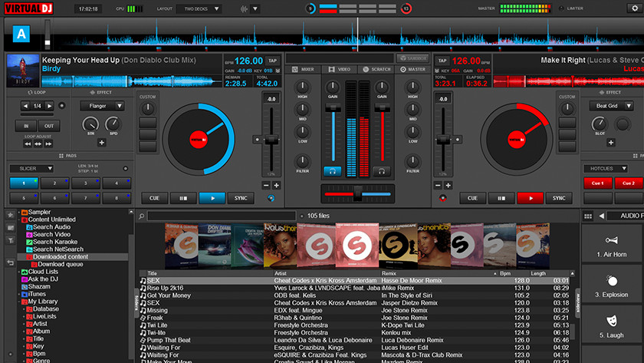Select Search Audio in folder tree

pos(48,227)
